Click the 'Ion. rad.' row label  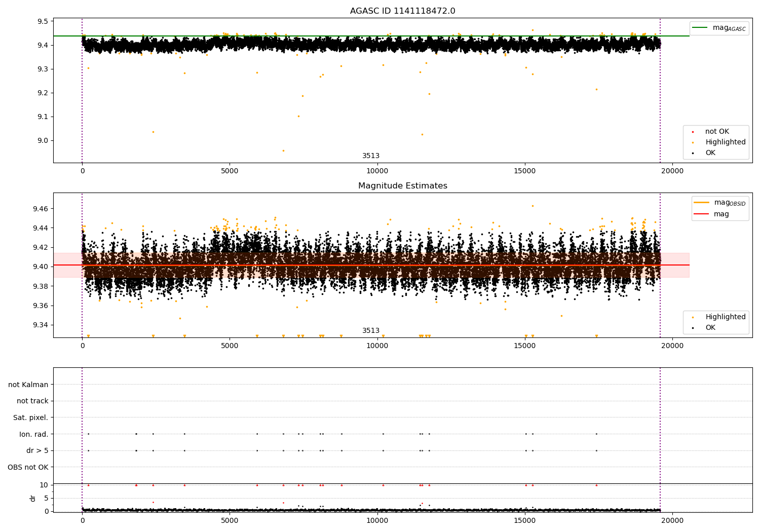click(x=34, y=434)
